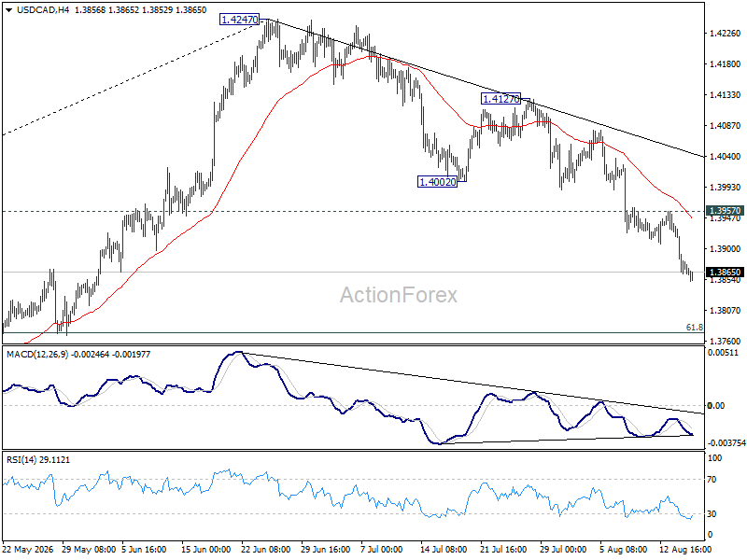Image resolution: width=747 pixels, height=560 pixels.
Task: Click the 1.41270 price label box
Action: click(x=500, y=99)
